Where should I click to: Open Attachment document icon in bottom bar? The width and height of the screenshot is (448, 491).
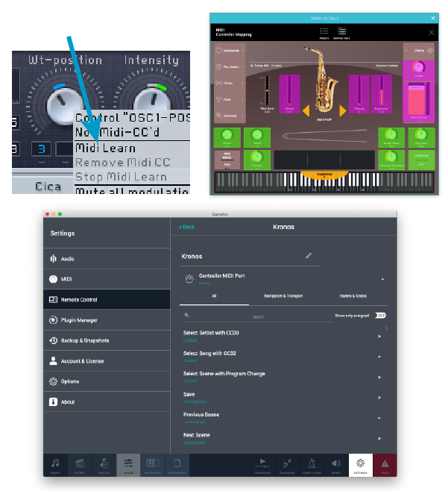click(177, 465)
